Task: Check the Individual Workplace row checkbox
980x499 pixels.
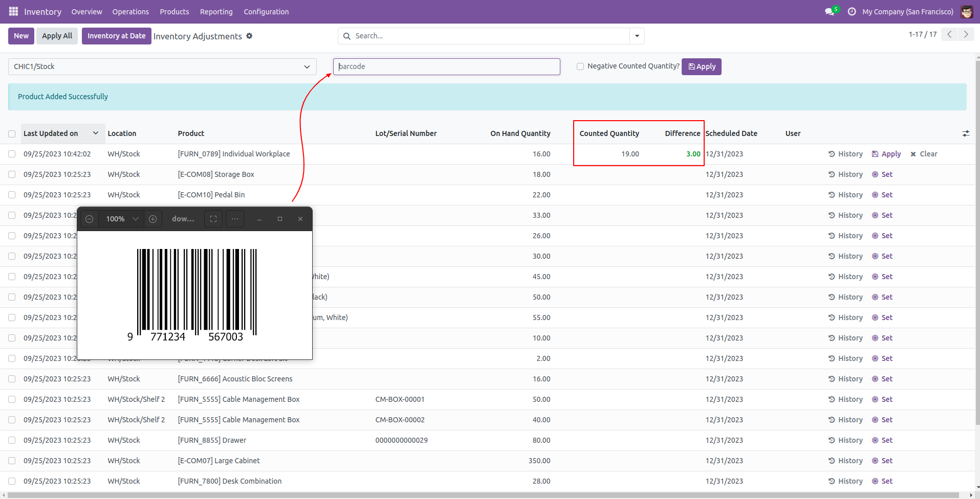Action: click(x=12, y=154)
